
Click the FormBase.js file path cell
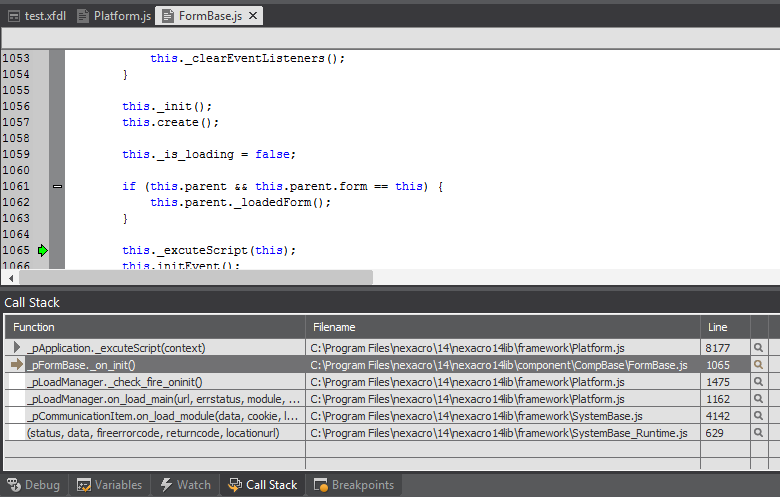point(503,365)
